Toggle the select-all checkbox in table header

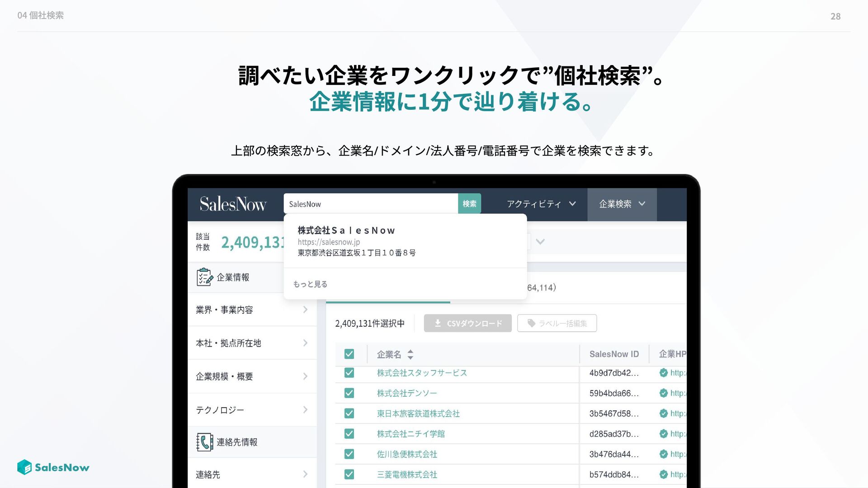pyautogui.click(x=349, y=354)
